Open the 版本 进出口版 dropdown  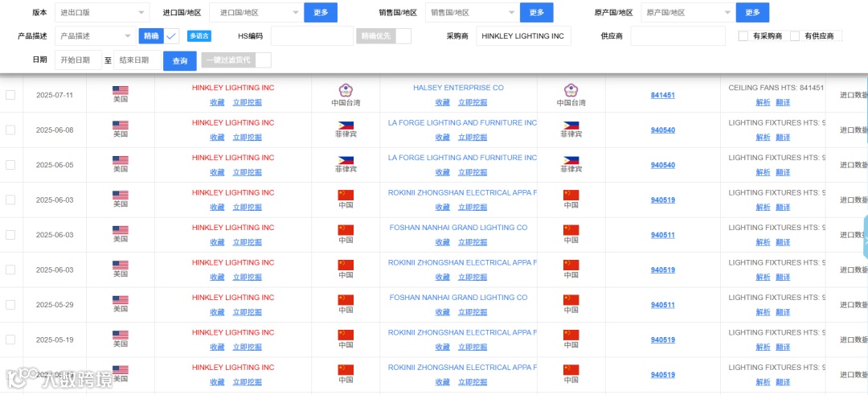point(102,12)
